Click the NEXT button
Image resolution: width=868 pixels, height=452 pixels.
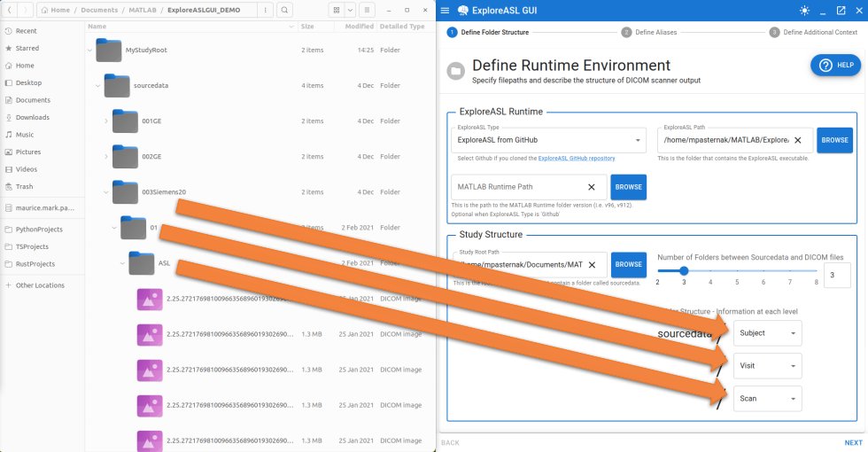pos(853,442)
